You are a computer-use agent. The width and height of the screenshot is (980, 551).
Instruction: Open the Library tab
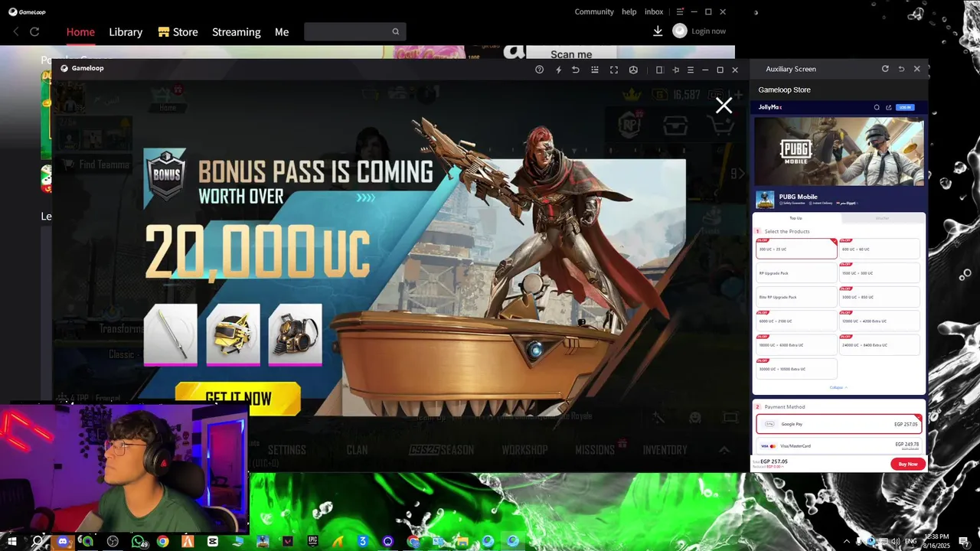click(126, 32)
